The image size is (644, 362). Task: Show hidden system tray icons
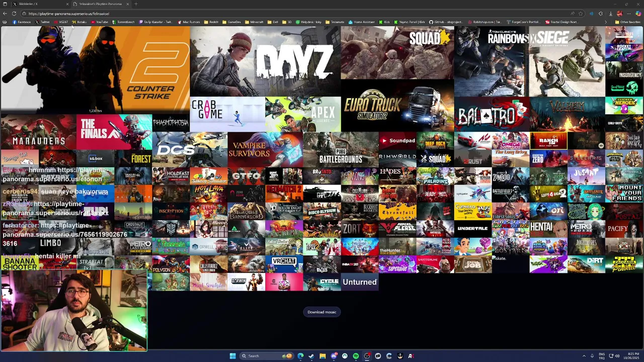pos(584,356)
